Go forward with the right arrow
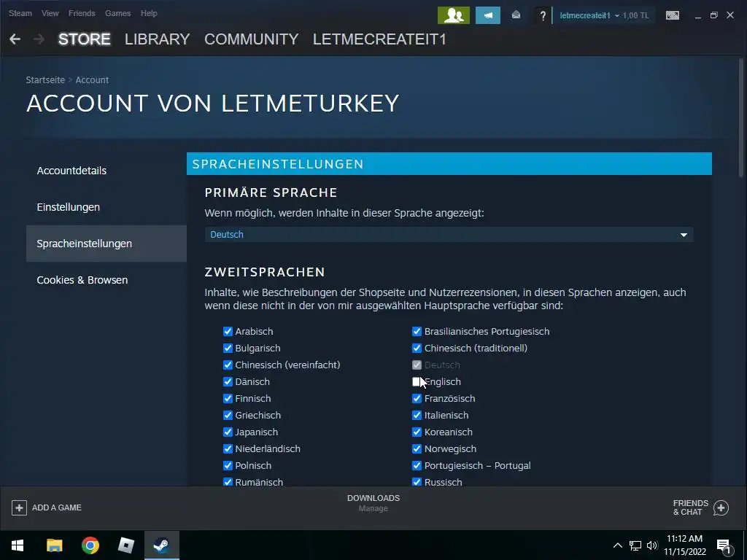Screen dimensions: 747x560 [x=39, y=39]
